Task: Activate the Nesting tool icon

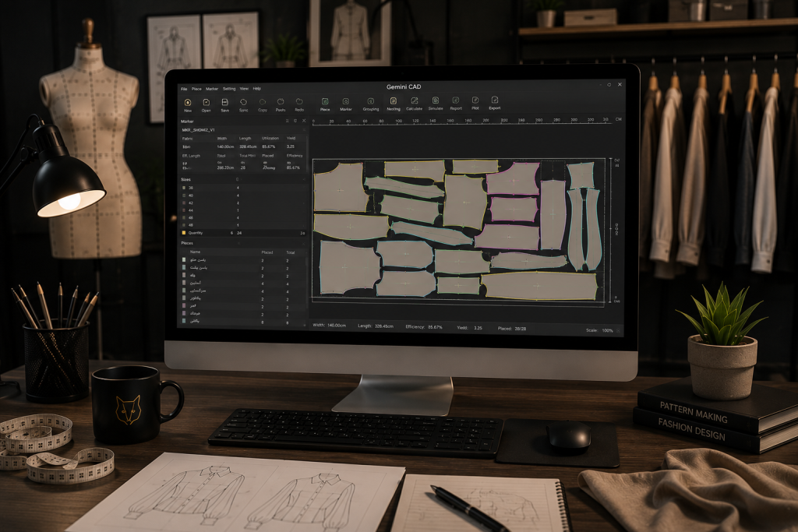Action: 393,101
